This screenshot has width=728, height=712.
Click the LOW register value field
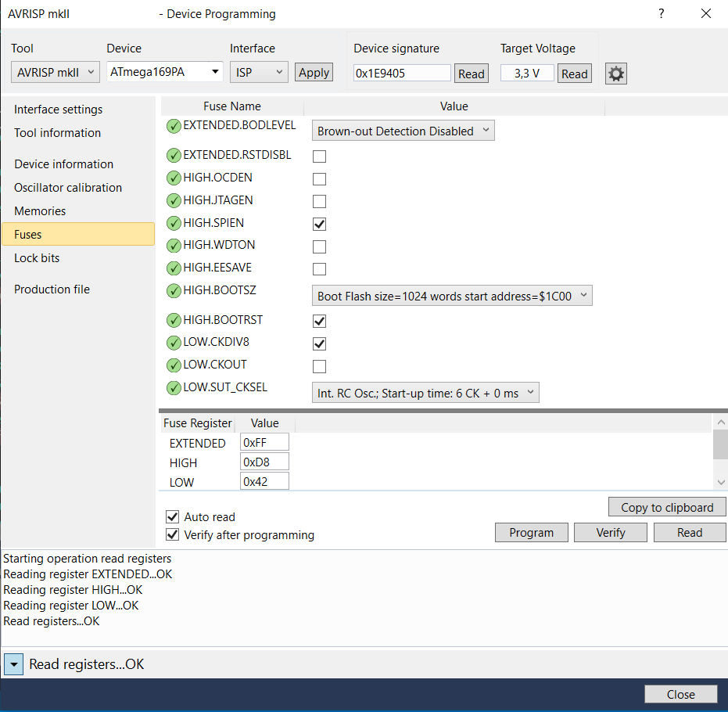click(x=264, y=481)
